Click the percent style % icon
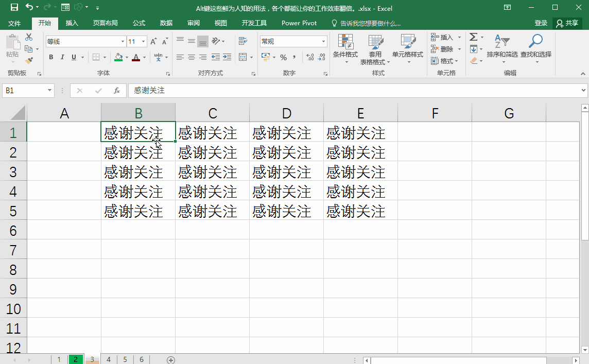 [283, 58]
